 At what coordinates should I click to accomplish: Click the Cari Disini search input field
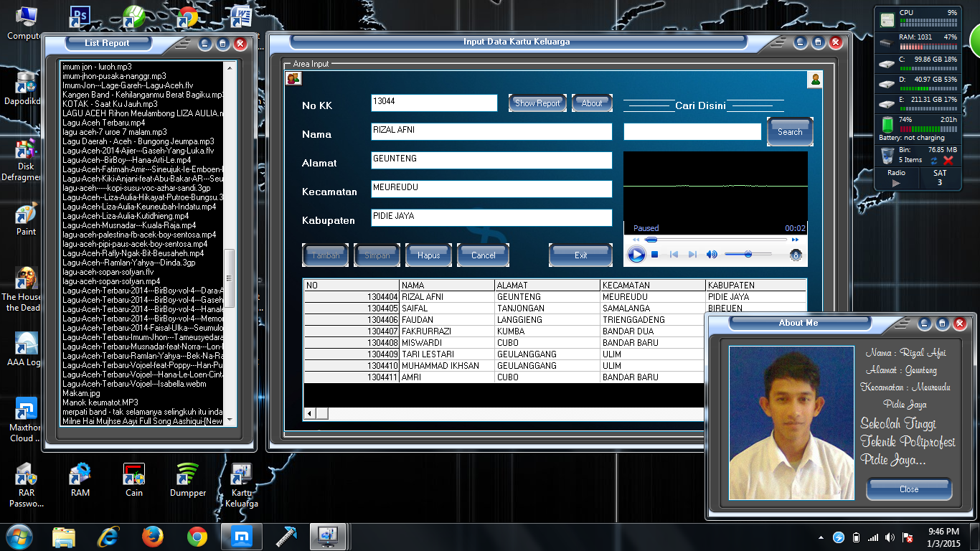692,131
